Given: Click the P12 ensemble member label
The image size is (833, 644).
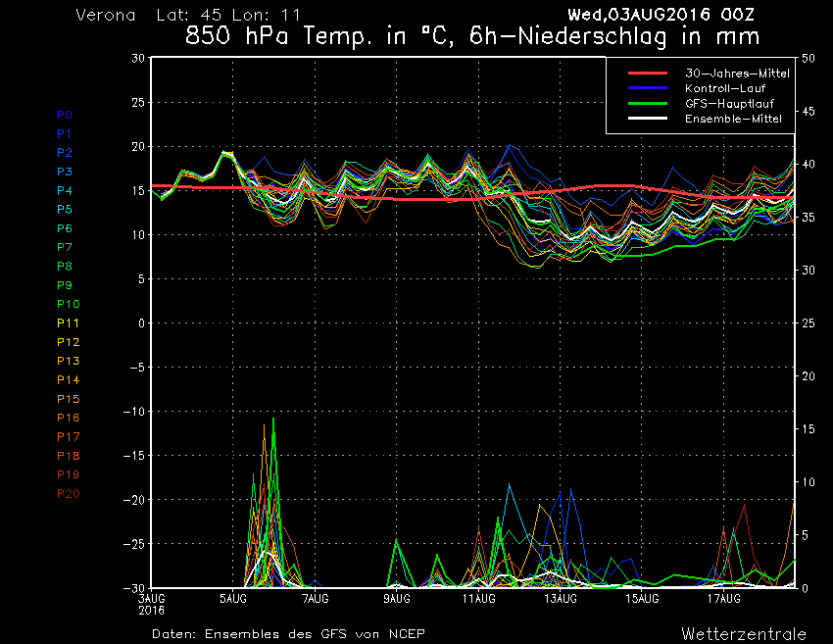Looking at the screenshot, I should coord(69,342).
